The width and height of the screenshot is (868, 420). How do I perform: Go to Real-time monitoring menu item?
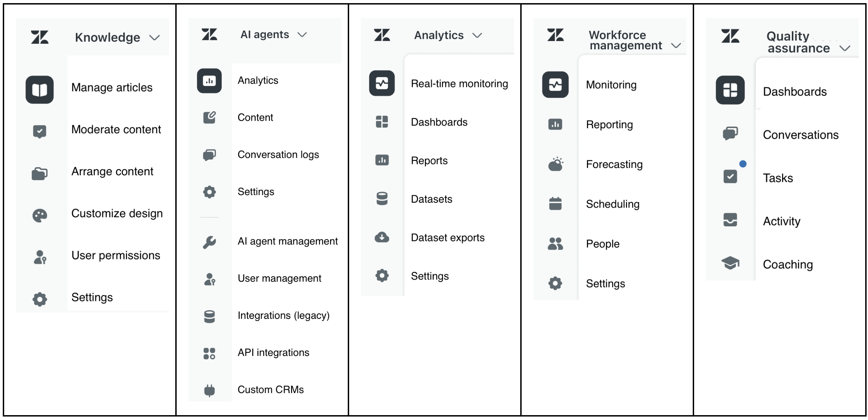459,83
